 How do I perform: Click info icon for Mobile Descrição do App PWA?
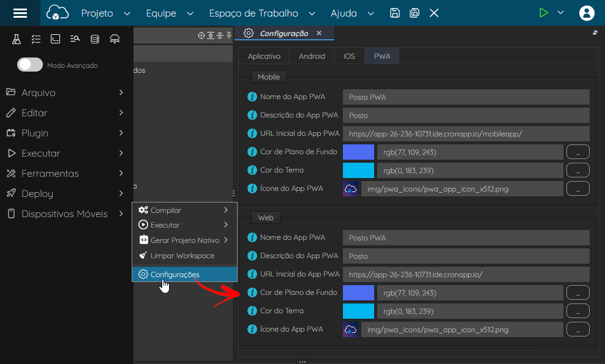(x=252, y=115)
